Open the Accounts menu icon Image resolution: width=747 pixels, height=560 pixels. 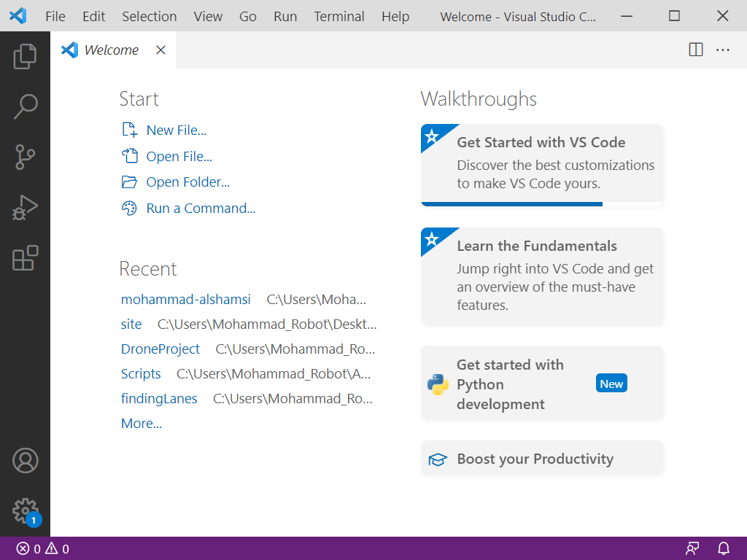point(25,461)
